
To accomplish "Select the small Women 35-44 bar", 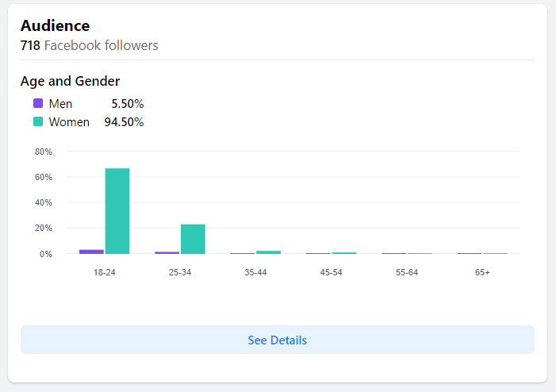I will (268, 252).
